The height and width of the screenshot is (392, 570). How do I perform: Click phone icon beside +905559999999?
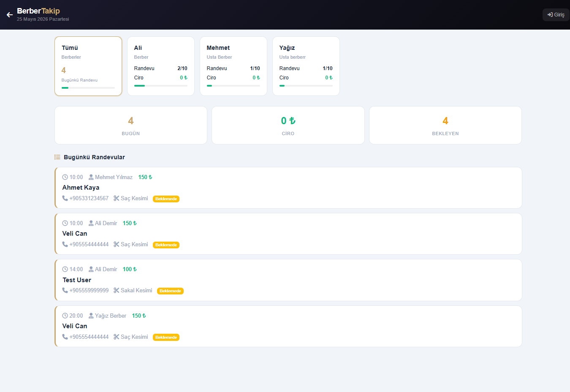point(65,290)
